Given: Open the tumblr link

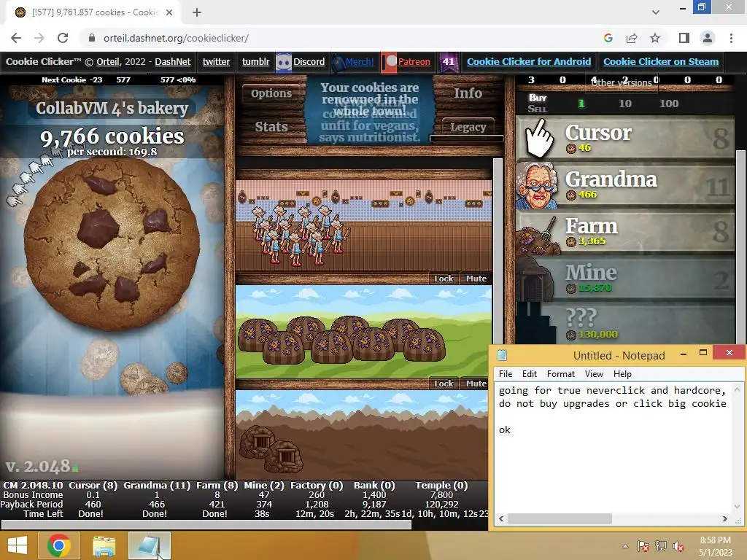Looking at the screenshot, I should (255, 62).
